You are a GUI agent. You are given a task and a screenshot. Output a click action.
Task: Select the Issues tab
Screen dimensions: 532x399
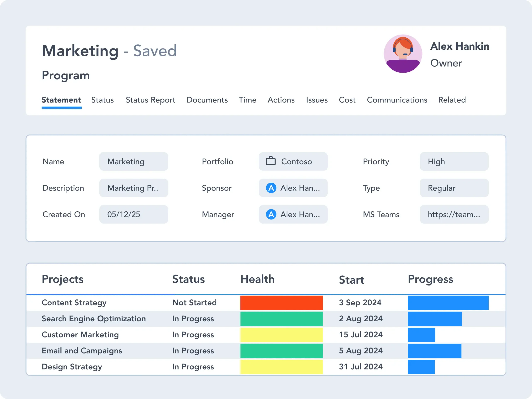[x=316, y=100]
